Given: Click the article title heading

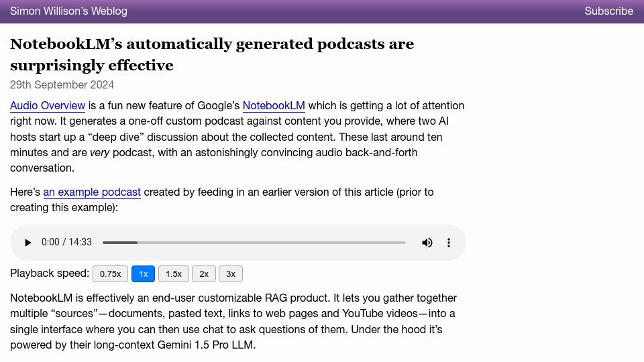Looking at the screenshot, I should (212, 54).
